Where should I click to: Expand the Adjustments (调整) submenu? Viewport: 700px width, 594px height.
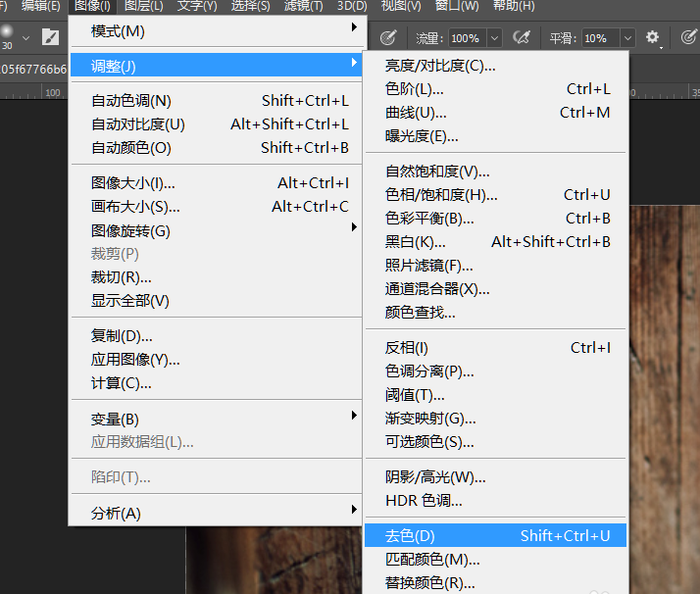coord(217,66)
